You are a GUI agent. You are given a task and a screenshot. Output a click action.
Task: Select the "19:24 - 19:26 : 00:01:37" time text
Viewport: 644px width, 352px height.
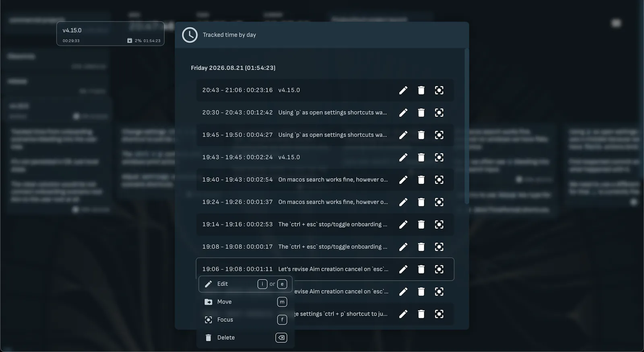pos(237,202)
